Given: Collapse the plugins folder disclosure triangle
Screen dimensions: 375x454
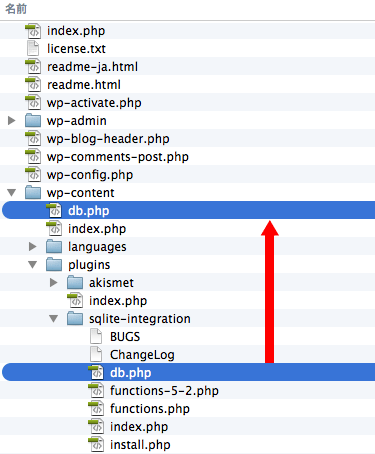Looking at the screenshot, I should pyautogui.click(x=33, y=265).
